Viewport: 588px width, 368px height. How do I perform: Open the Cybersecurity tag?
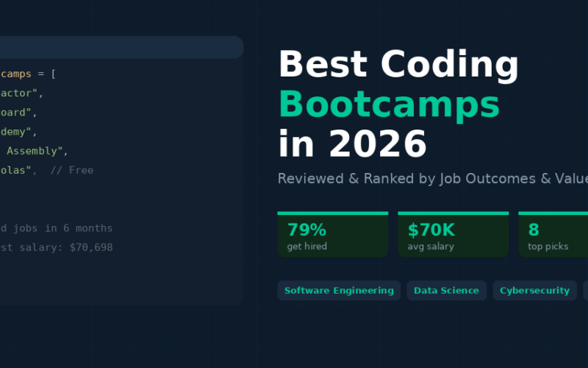[534, 290]
